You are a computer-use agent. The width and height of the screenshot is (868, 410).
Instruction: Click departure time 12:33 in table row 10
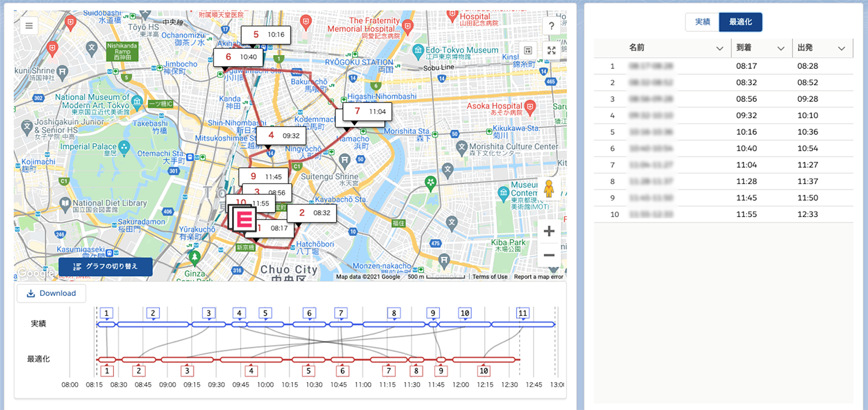pyautogui.click(x=808, y=214)
